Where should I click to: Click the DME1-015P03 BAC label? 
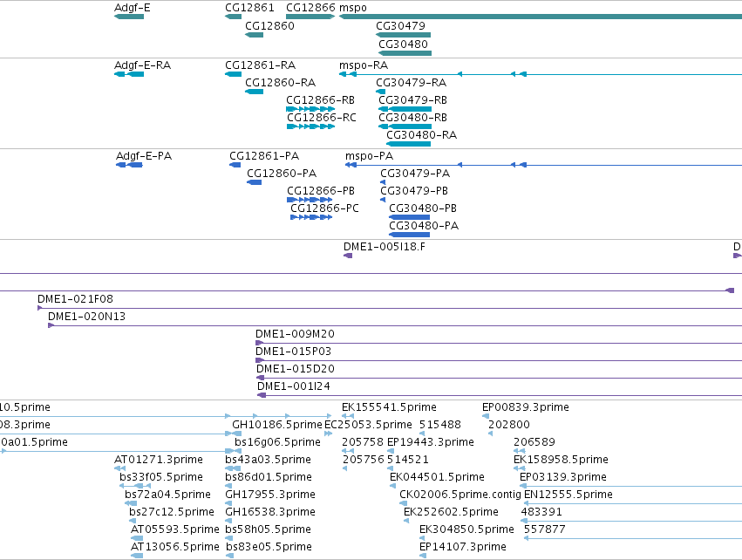point(293,352)
